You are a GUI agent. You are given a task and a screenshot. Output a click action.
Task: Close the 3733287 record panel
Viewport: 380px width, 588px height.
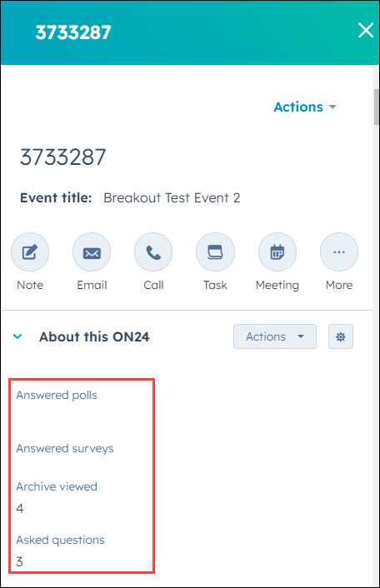click(x=366, y=30)
